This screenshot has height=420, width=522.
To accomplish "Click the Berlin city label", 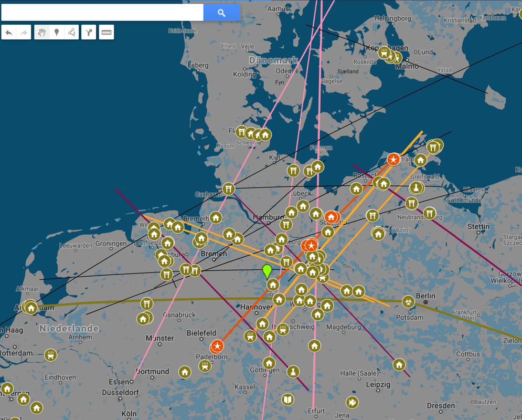I will click(x=425, y=296).
